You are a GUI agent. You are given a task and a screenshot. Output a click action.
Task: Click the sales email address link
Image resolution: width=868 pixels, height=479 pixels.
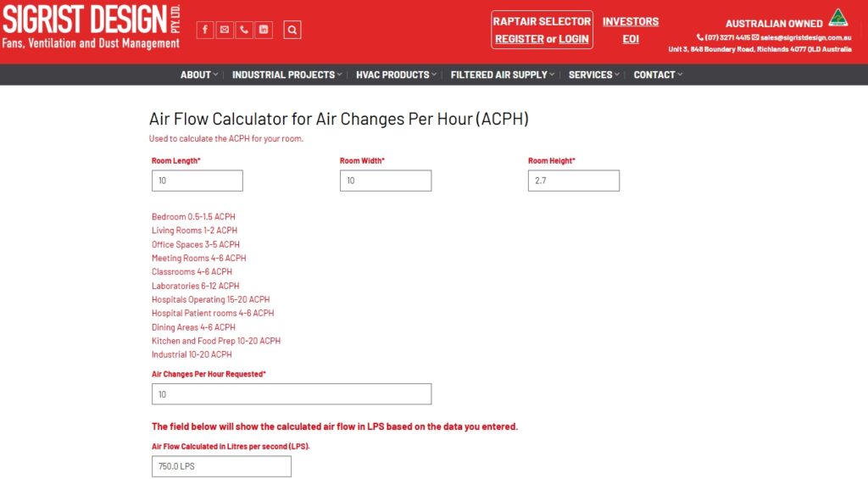pyautogui.click(x=805, y=37)
